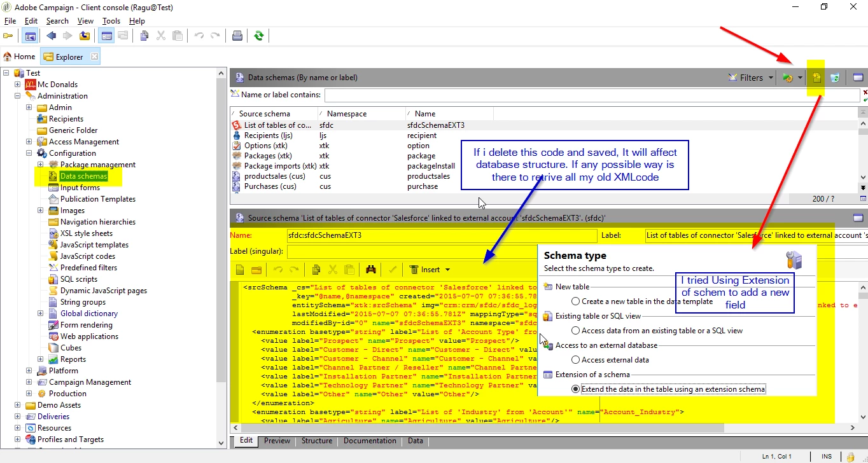Load more rows with double-down arrow
The width and height of the screenshot is (868, 463).
(x=864, y=188)
